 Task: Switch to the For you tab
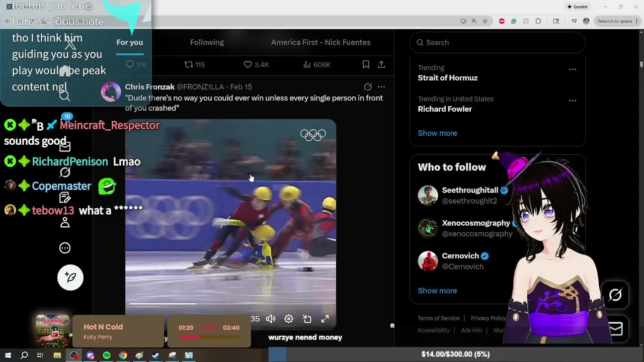pos(130,42)
